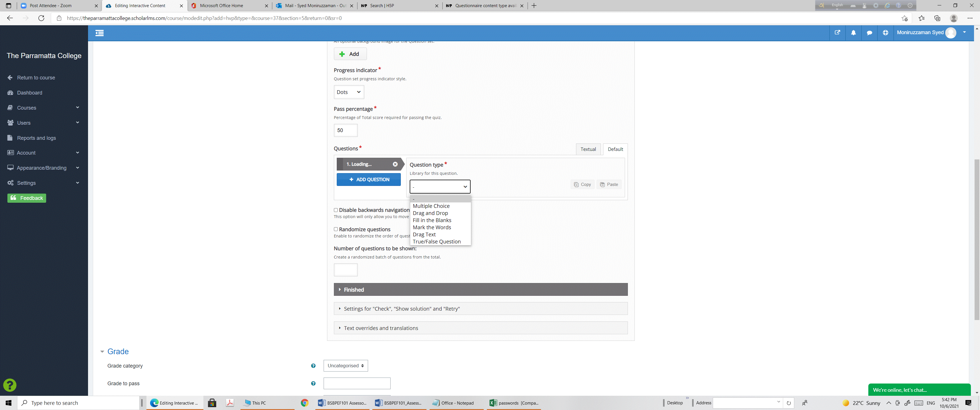Click Number of questions to be shown field

click(346, 270)
